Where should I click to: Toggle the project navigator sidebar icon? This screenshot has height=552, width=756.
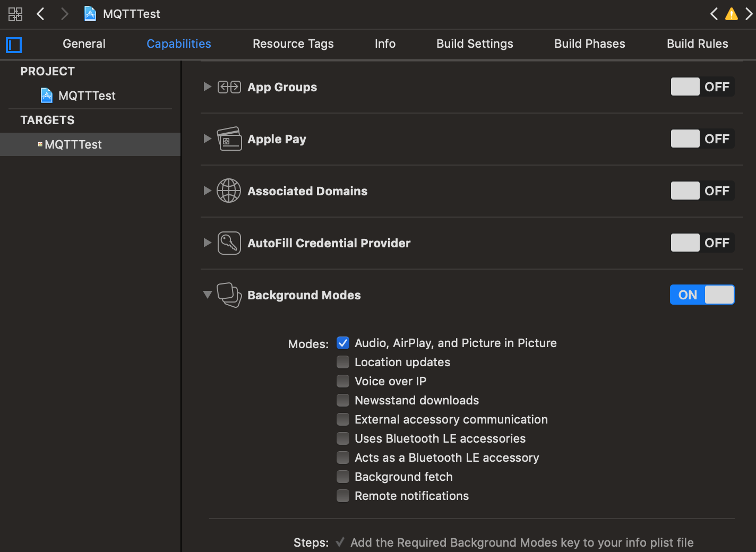[x=14, y=45]
